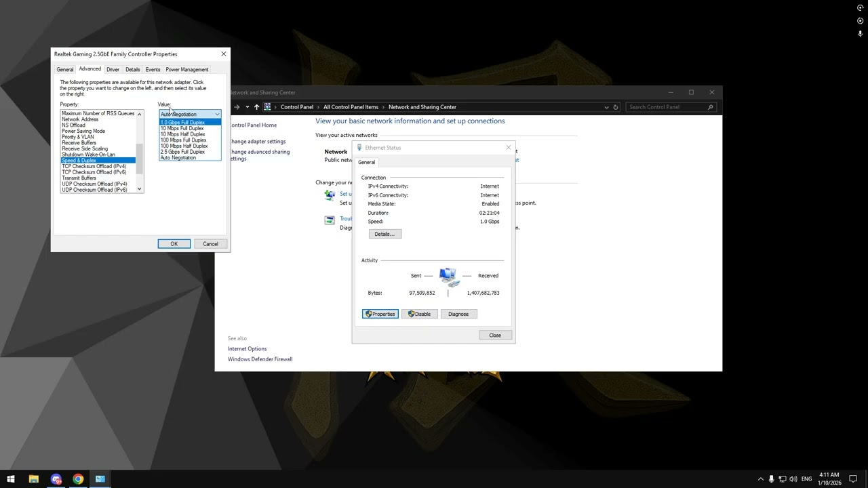Click the Control Panel address bar icon

click(268, 107)
